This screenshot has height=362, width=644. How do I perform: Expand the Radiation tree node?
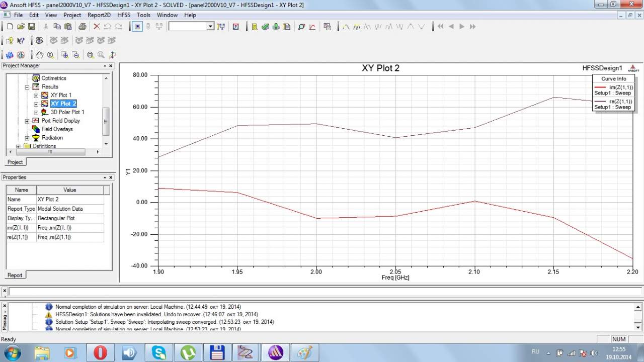click(27, 138)
